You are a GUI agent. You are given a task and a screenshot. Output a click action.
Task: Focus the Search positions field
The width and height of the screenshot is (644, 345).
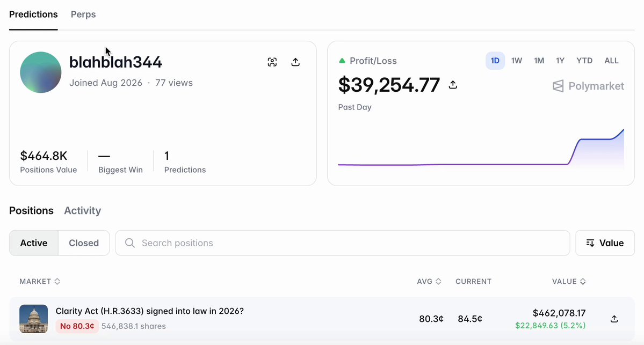pyautogui.click(x=343, y=243)
